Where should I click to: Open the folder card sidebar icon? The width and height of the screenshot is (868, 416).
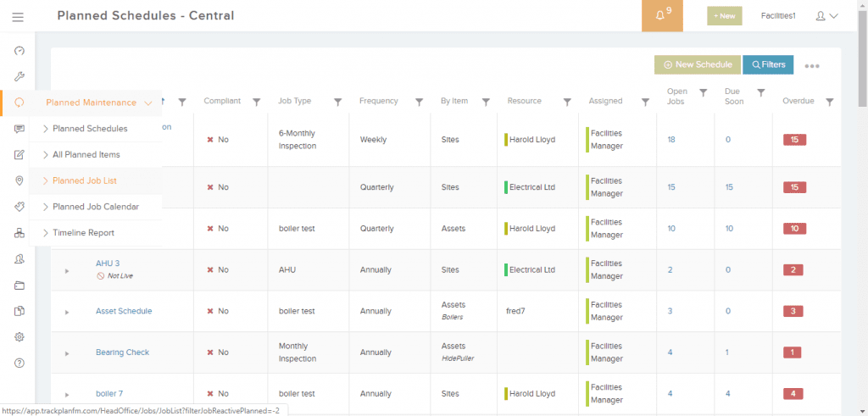(19, 286)
